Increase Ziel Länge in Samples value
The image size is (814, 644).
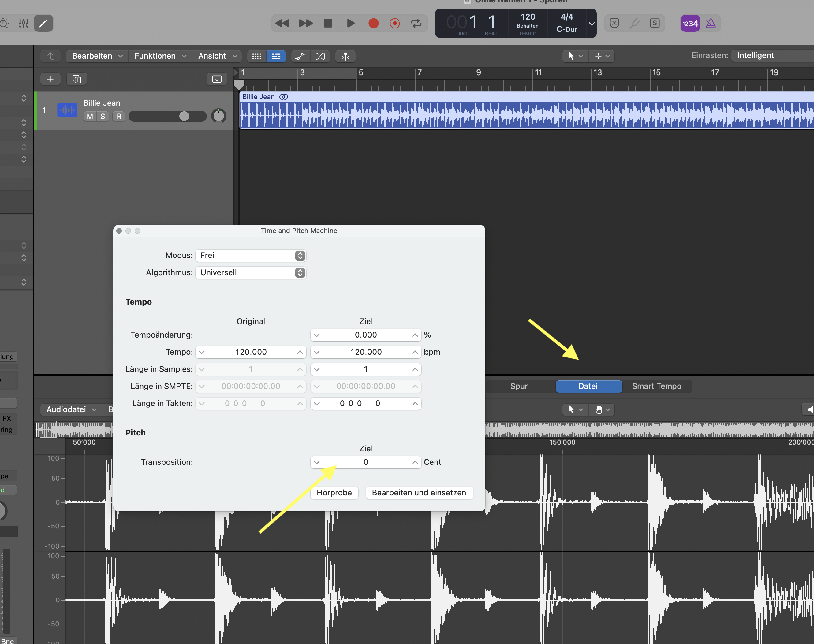pyautogui.click(x=415, y=369)
